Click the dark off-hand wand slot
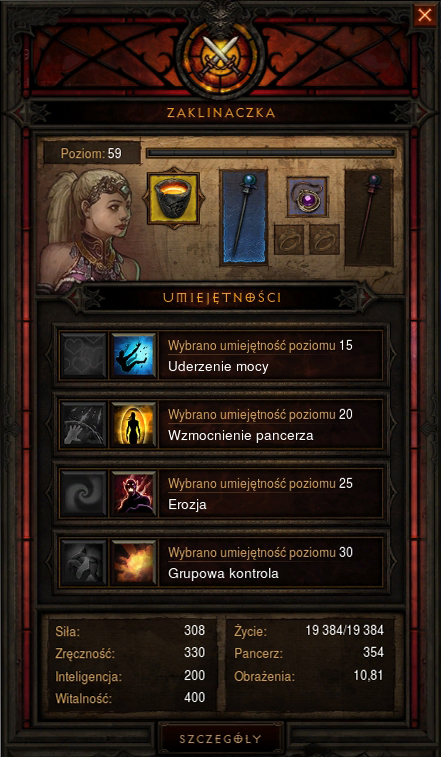 click(369, 217)
